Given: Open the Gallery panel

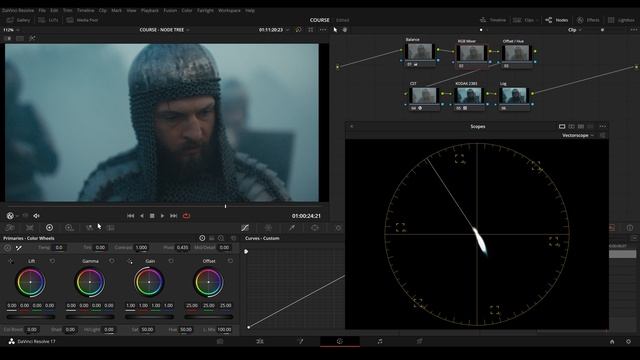Looking at the screenshot, I should tap(18, 20).
